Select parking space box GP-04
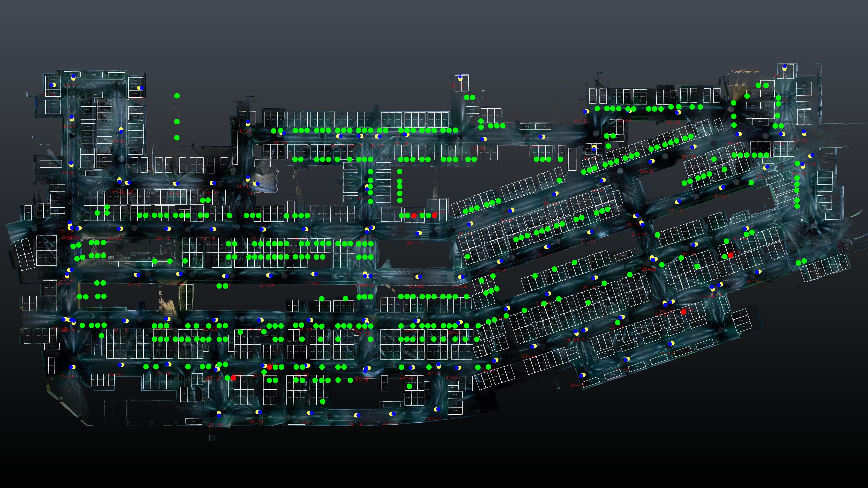868x488 pixels. coord(94,95)
